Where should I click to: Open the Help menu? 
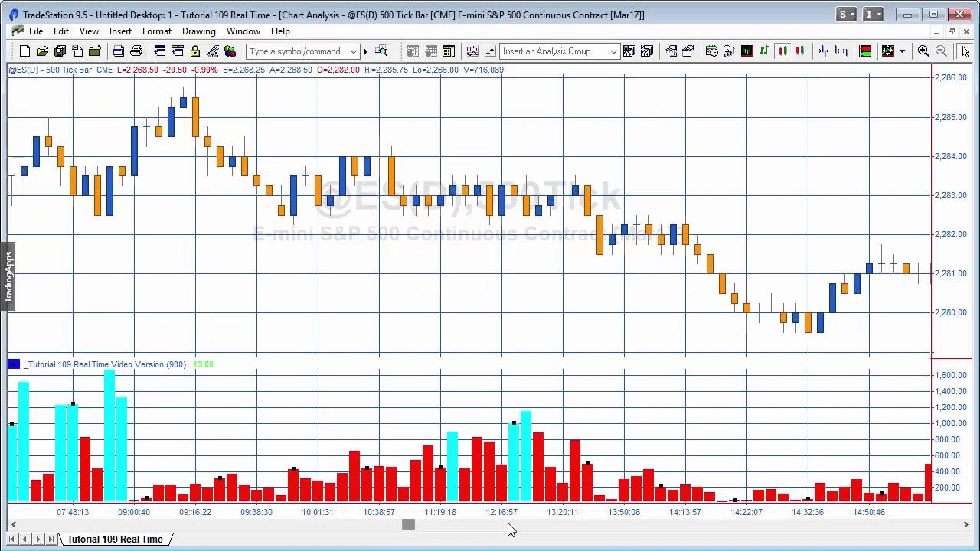click(x=280, y=31)
